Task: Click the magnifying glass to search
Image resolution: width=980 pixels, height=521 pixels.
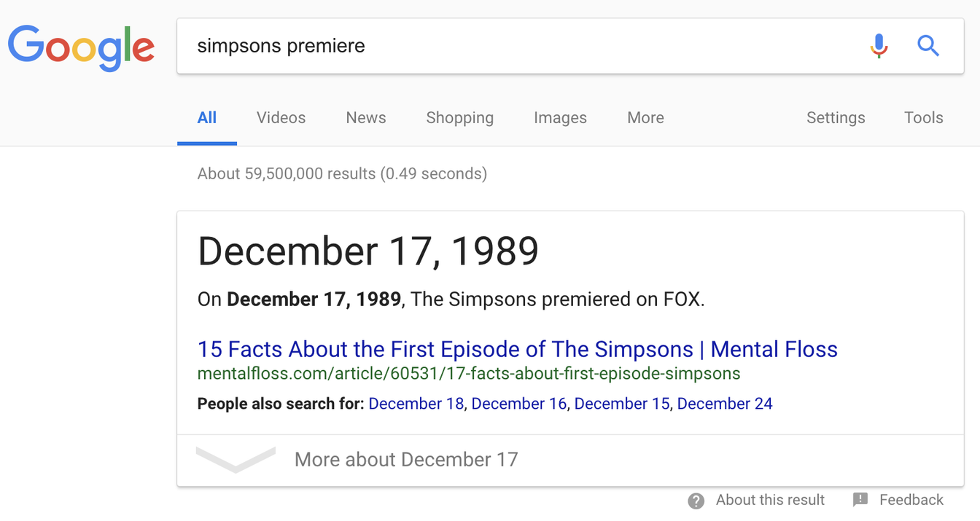Action: pos(928,45)
